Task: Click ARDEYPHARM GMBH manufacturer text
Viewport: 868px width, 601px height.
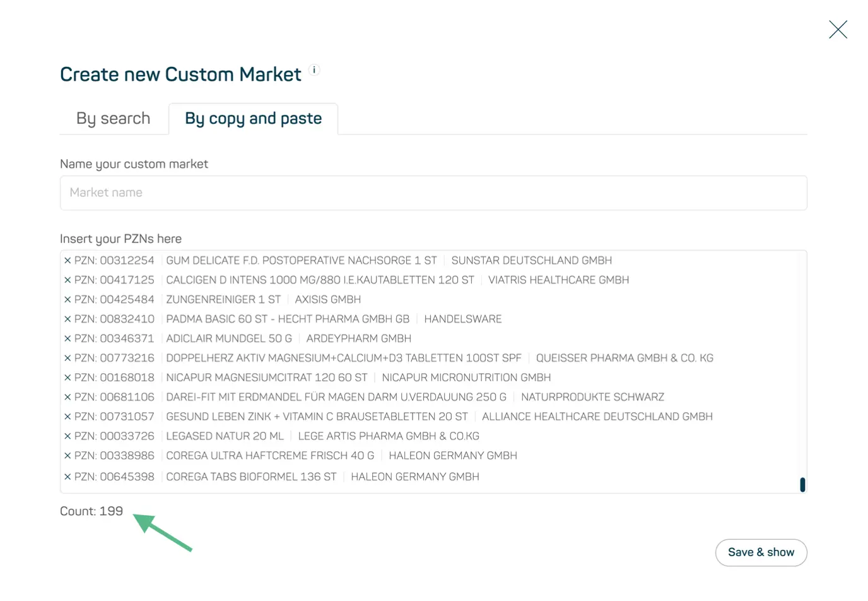Action: click(x=359, y=339)
